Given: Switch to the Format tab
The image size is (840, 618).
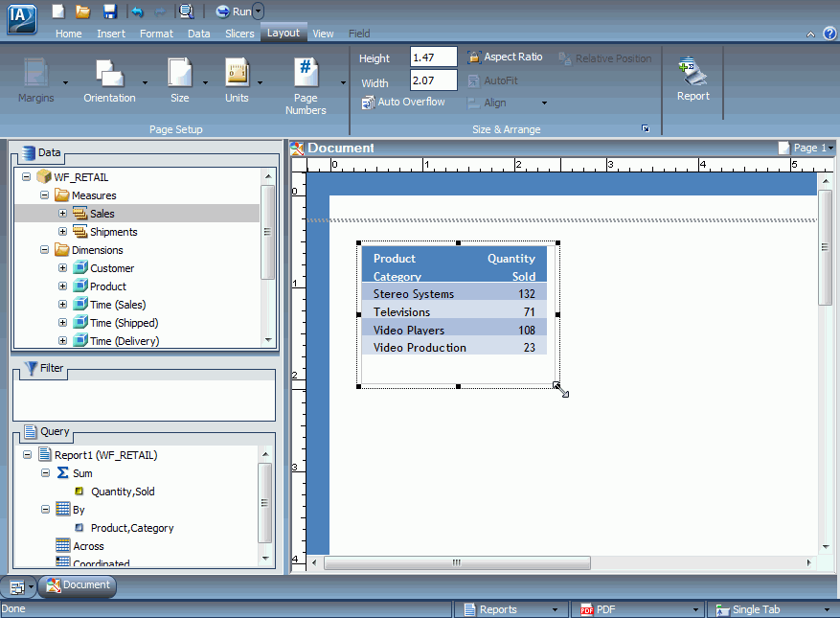Looking at the screenshot, I should pos(156,34).
